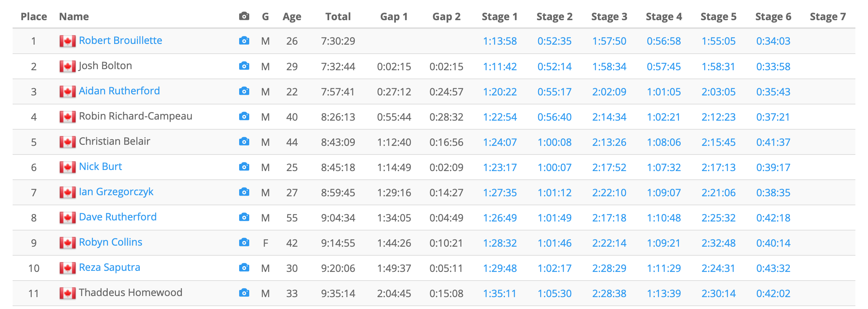Open Robert Brouillette's photo camera icon
This screenshot has width=868, height=309.
[244, 41]
